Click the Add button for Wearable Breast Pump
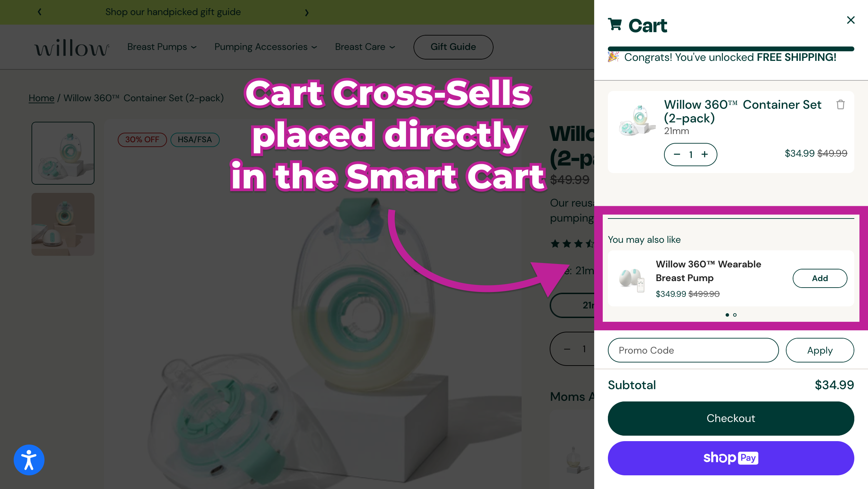Screen dimensions: 868x489 pyautogui.click(x=820, y=278)
